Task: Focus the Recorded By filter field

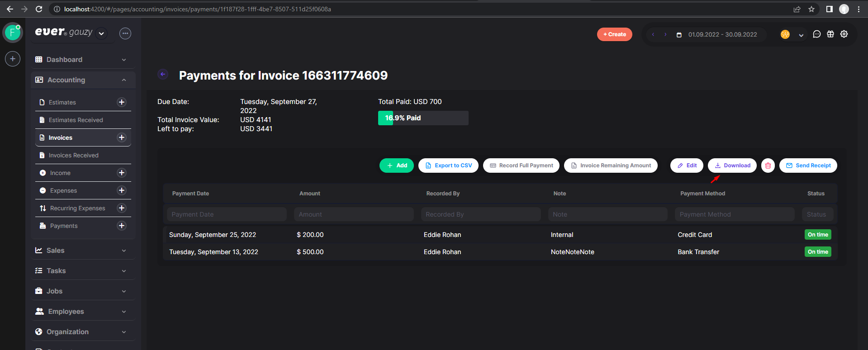Action: tap(481, 214)
